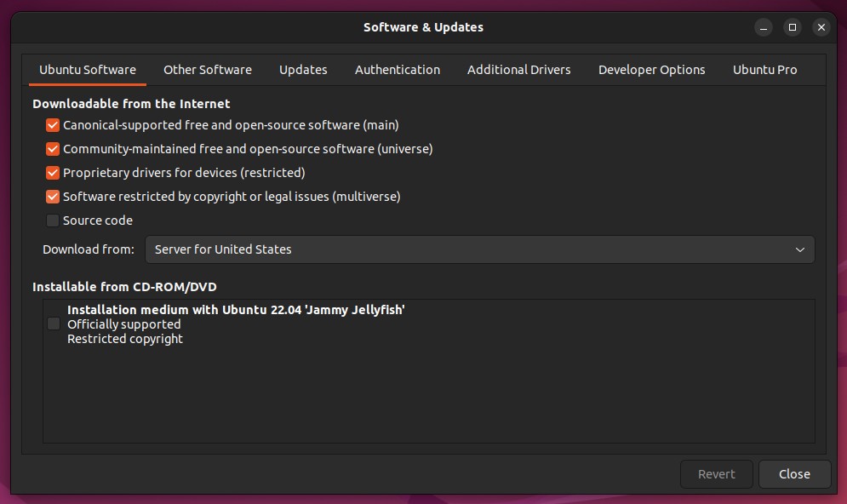Switch to the Other Software tab

[208, 70]
